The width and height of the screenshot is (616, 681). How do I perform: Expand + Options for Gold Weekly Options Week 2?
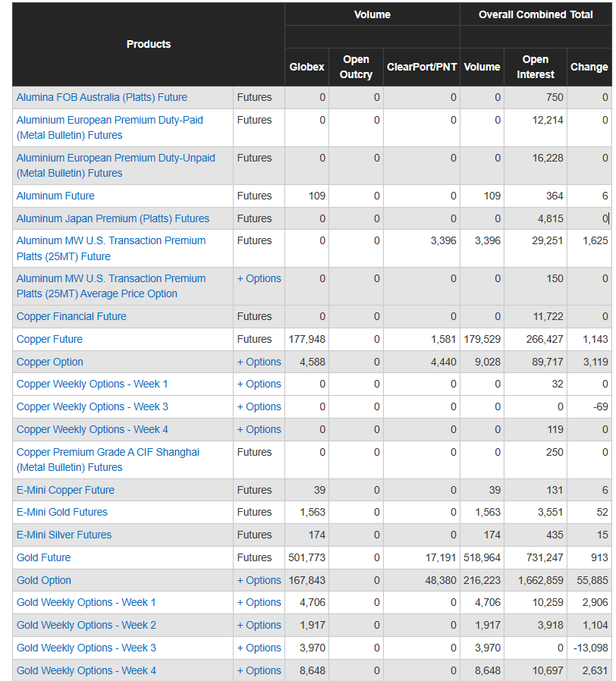click(x=259, y=625)
